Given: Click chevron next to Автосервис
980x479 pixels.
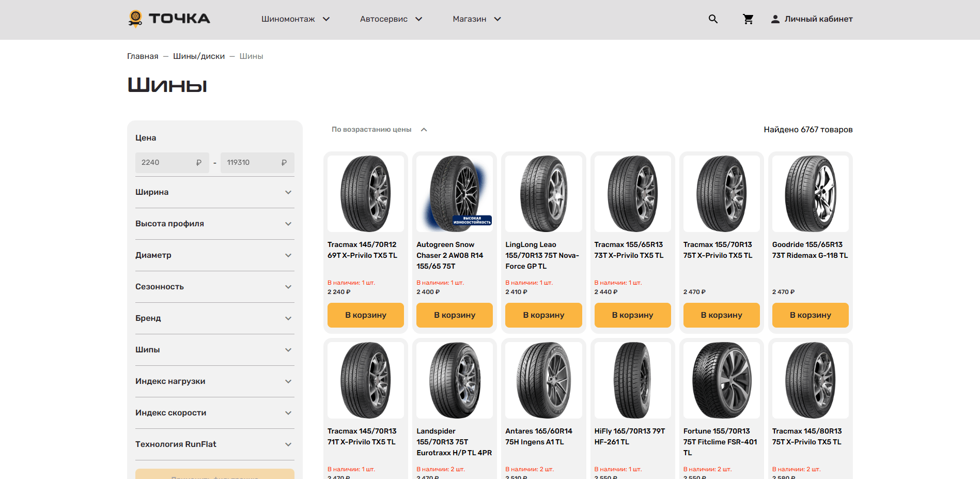Looking at the screenshot, I should point(418,19).
